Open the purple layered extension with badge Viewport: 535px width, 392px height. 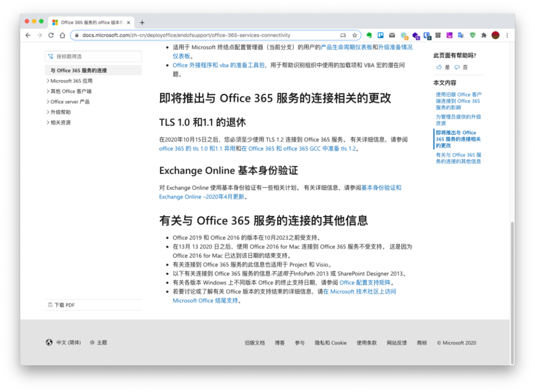click(416, 36)
